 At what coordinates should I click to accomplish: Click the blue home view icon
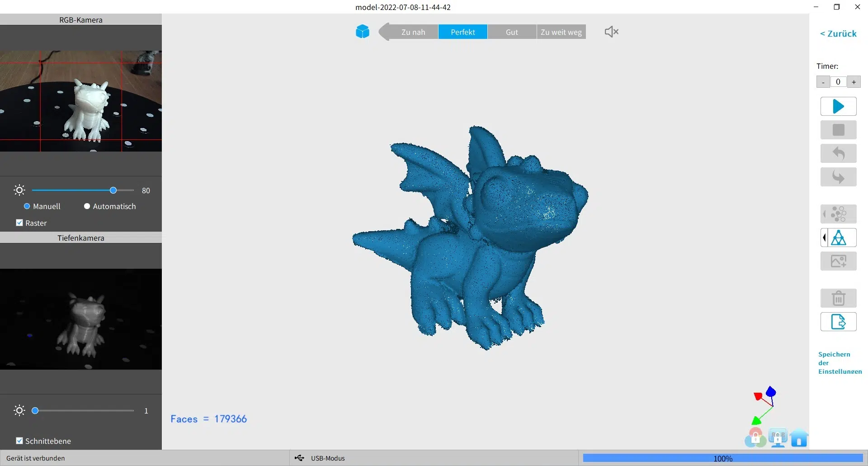coord(799,438)
